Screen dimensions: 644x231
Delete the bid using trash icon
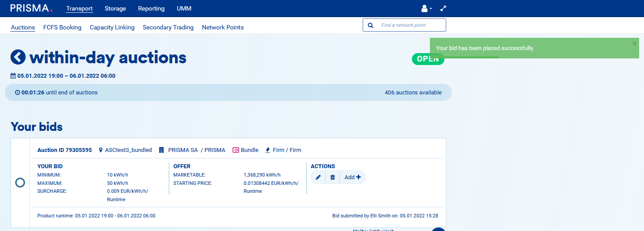coord(332,177)
